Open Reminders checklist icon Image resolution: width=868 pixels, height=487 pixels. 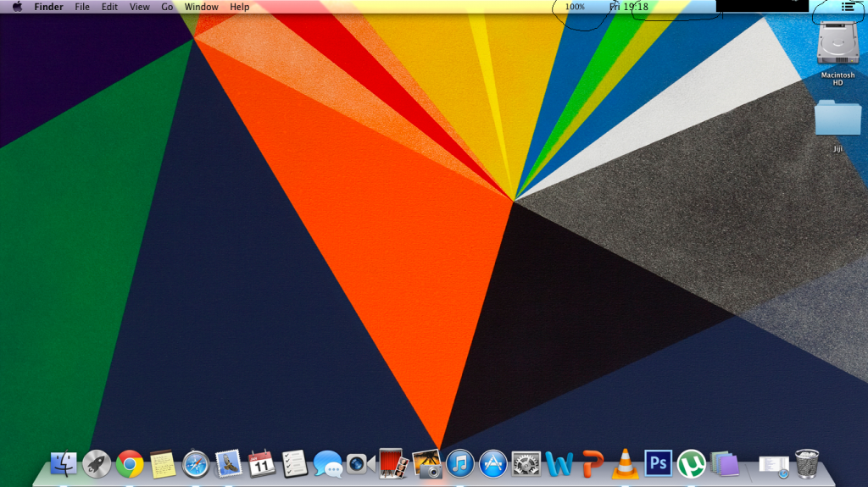click(294, 464)
